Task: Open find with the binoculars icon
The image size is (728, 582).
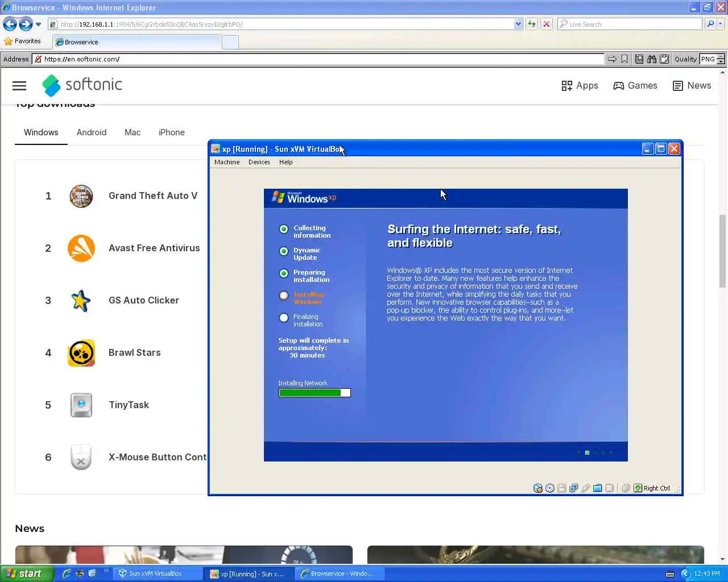Action: (651, 59)
